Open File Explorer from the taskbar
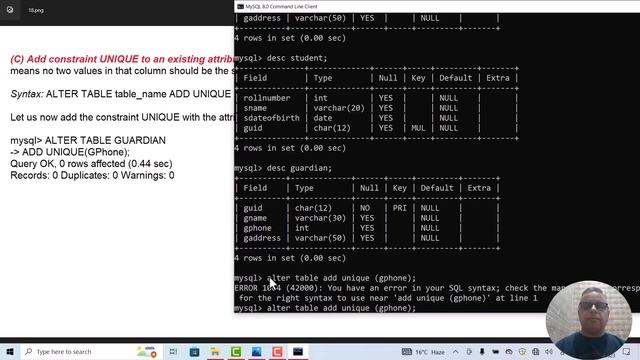The image size is (640, 360). pos(215,351)
